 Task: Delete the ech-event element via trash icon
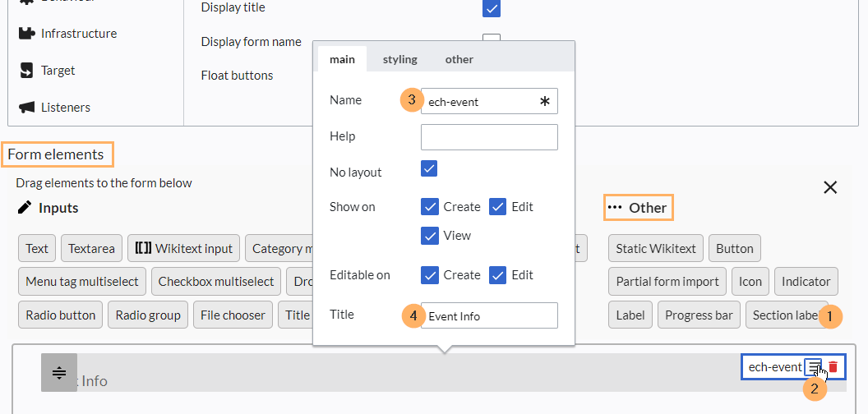pyautogui.click(x=833, y=366)
